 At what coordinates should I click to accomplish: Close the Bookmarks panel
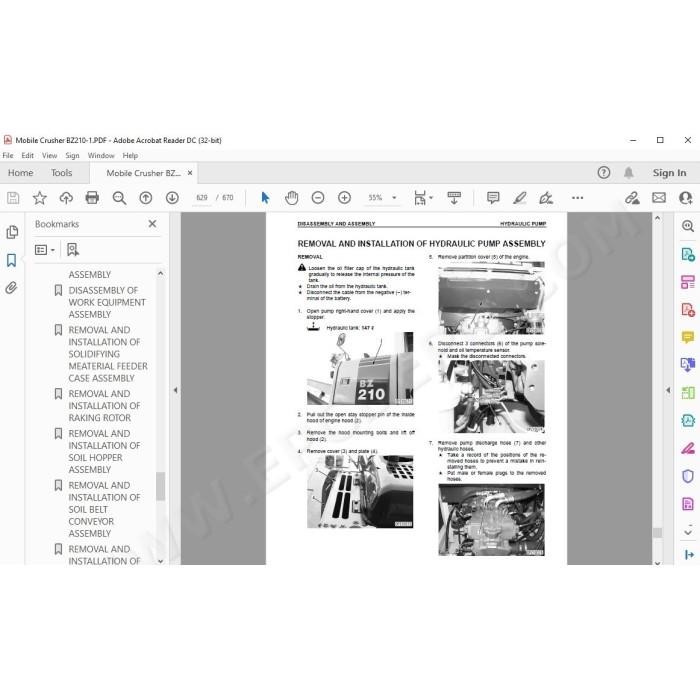[x=152, y=224]
